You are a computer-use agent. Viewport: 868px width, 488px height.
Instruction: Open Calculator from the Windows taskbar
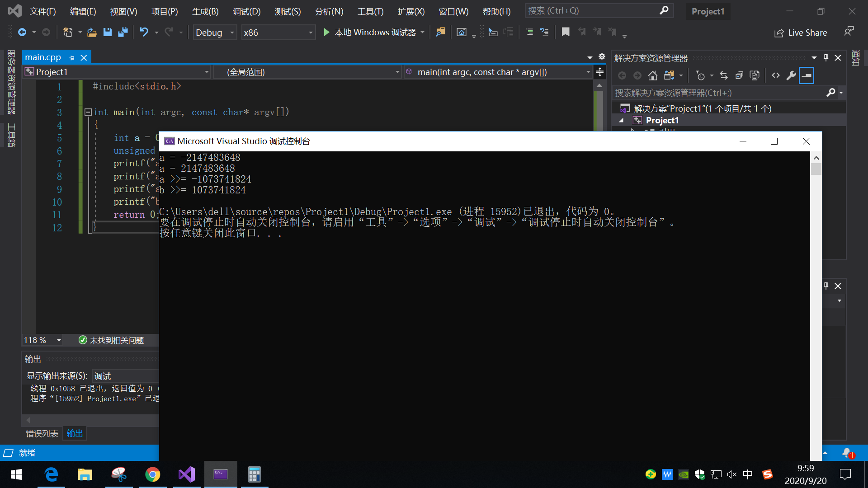[x=254, y=474]
